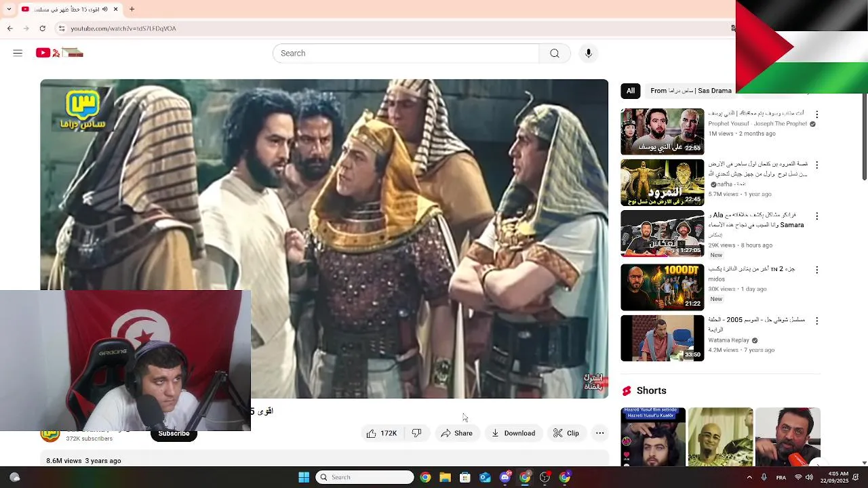This screenshot has width=868, height=488.
Task: Dislike the video with thumbs-down button
Action: [x=417, y=433]
